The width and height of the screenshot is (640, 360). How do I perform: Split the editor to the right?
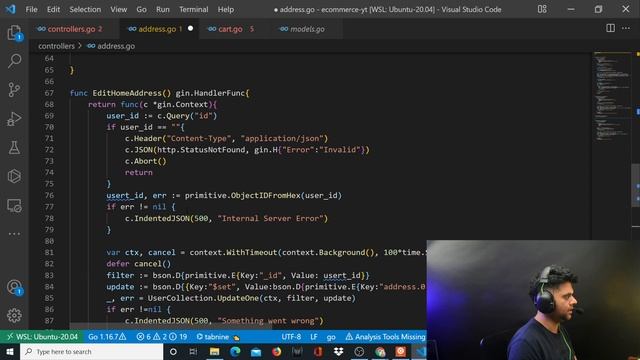pos(610,28)
